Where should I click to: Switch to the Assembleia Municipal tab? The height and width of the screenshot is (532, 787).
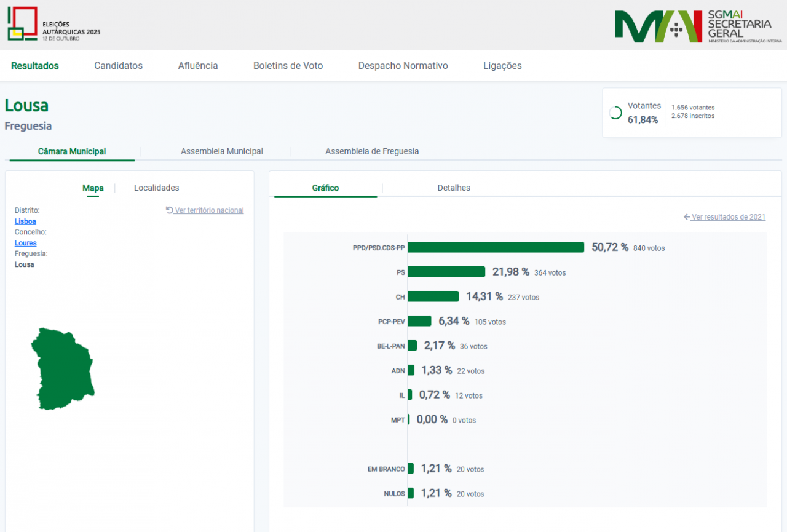221,151
